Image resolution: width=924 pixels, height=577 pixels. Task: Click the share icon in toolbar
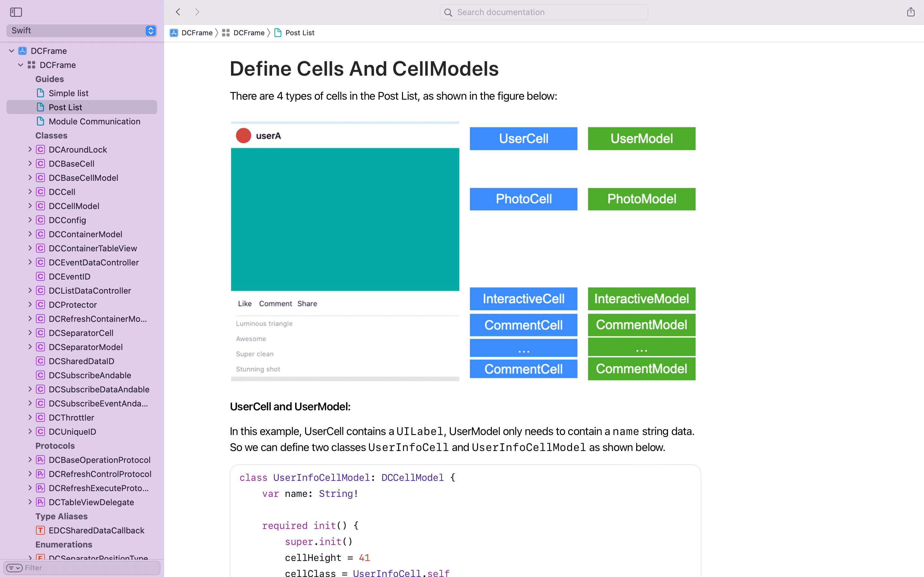point(911,12)
